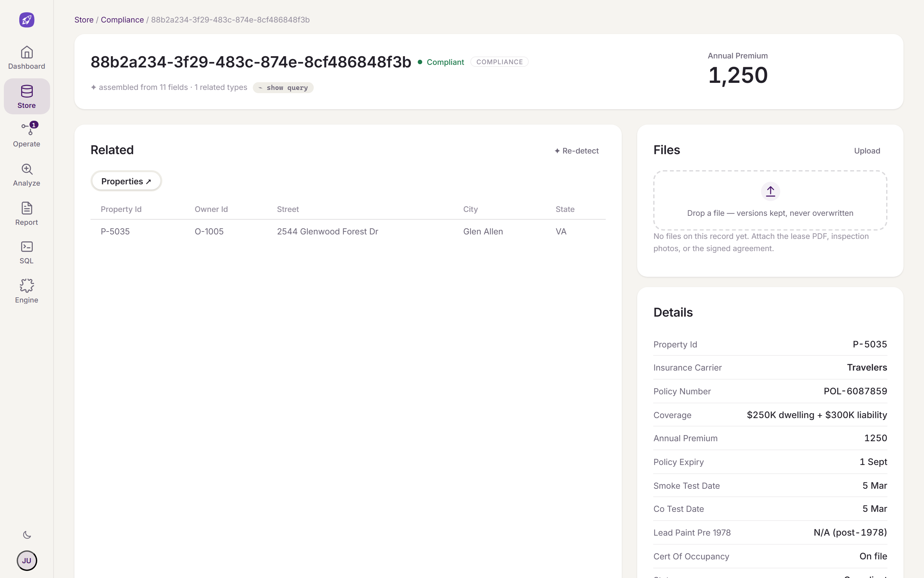Click the Annual Premium 1,250 header value
924x578 pixels.
point(738,75)
